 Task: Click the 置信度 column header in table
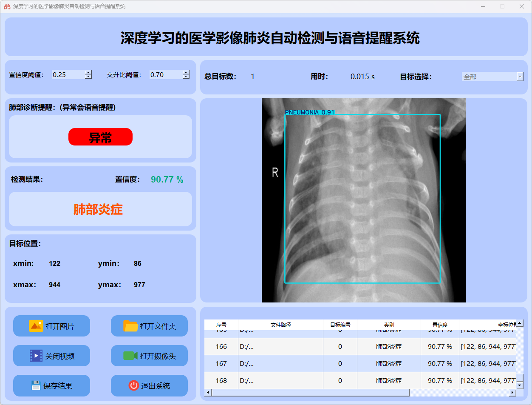pyautogui.click(x=440, y=325)
